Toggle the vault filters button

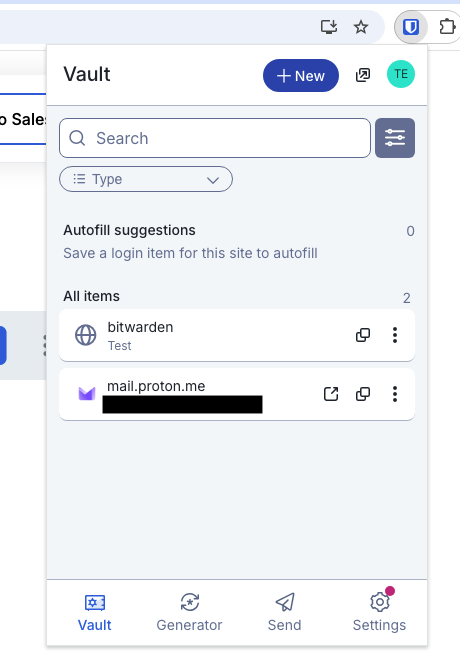click(x=395, y=138)
